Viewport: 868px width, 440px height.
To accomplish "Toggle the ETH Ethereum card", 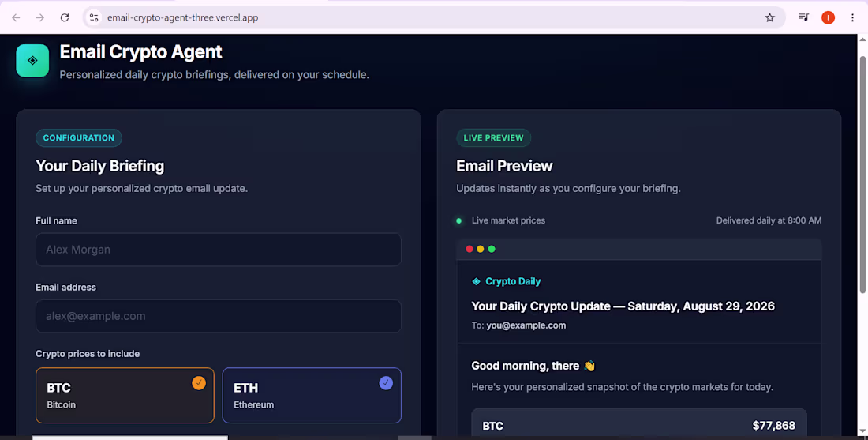I will [312, 396].
